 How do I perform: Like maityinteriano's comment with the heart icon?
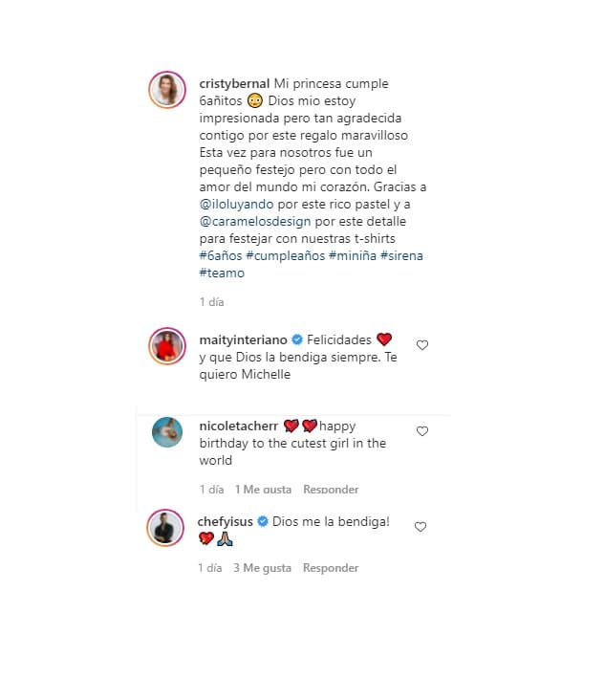(422, 345)
